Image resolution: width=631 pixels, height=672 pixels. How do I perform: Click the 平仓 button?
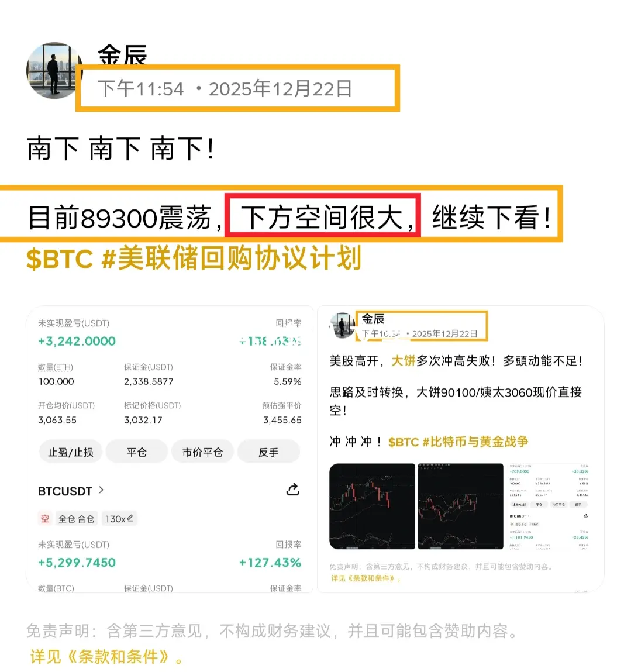(137, 452)
